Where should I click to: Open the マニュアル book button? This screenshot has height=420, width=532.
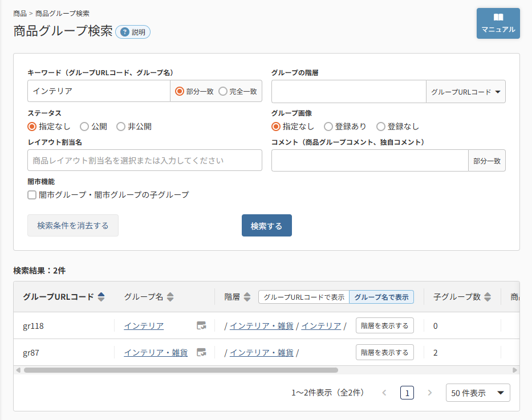[498, 23]
